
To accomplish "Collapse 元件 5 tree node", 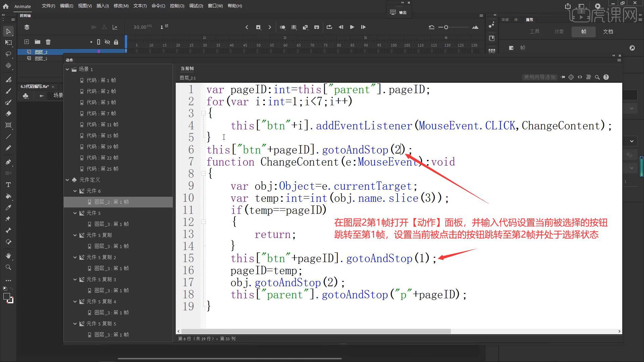I will click(x=75, y=213).
